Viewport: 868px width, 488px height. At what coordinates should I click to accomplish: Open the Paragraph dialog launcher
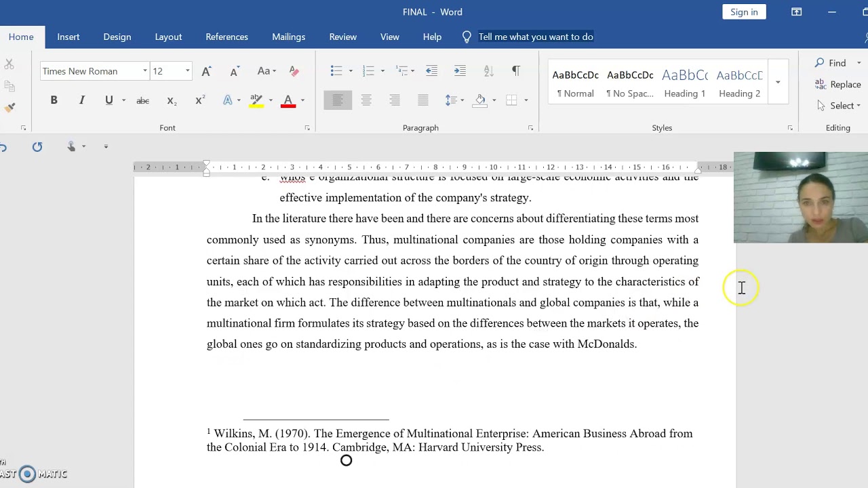point(530,127)
